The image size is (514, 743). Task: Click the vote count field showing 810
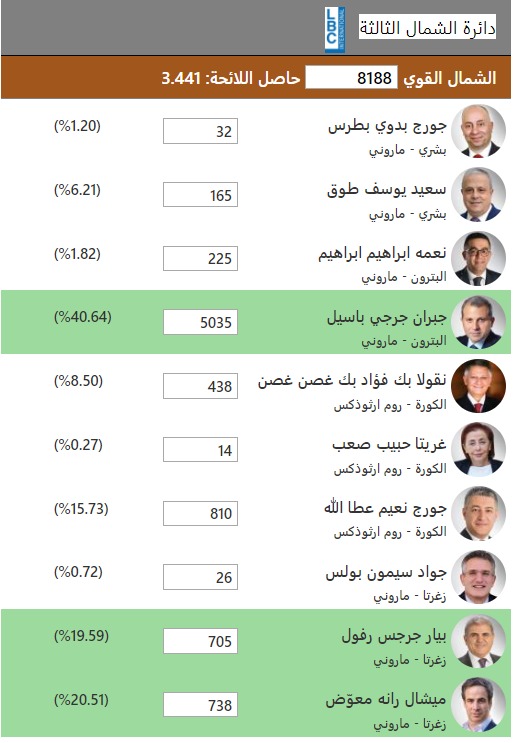click(x=200, y=514)
